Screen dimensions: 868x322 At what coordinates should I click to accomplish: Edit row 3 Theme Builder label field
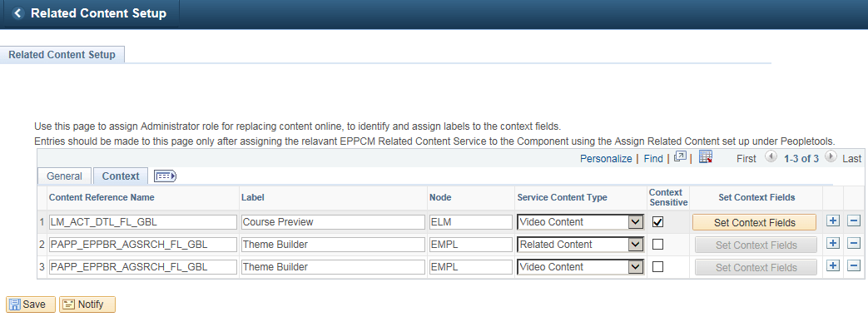[x=333, y=267]
